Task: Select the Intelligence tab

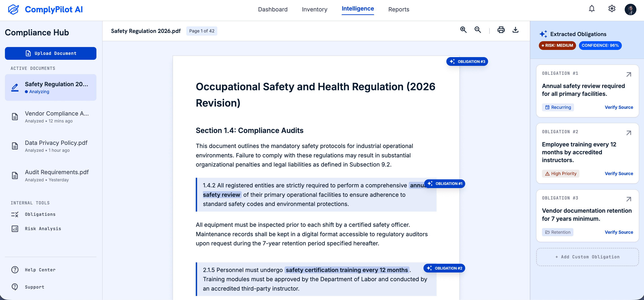Action: tap(357, 9)
